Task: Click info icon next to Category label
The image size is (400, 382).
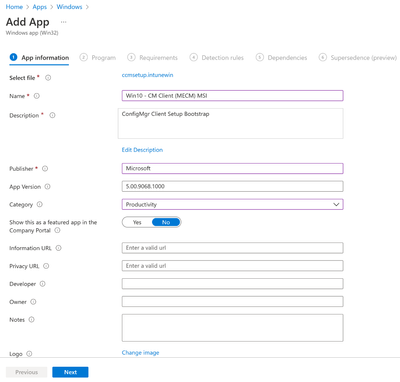Action: pyautogui.click(x=40, y=204)
